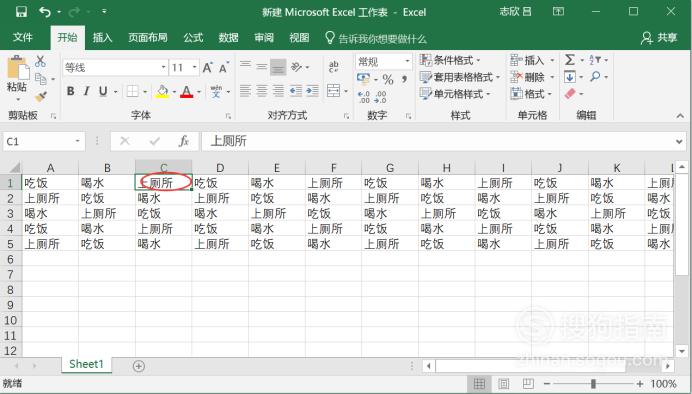Image resolution: width=692 pixels, height=394 pixels.
Task: Increase font size with larger A
Action: (207, 68)
